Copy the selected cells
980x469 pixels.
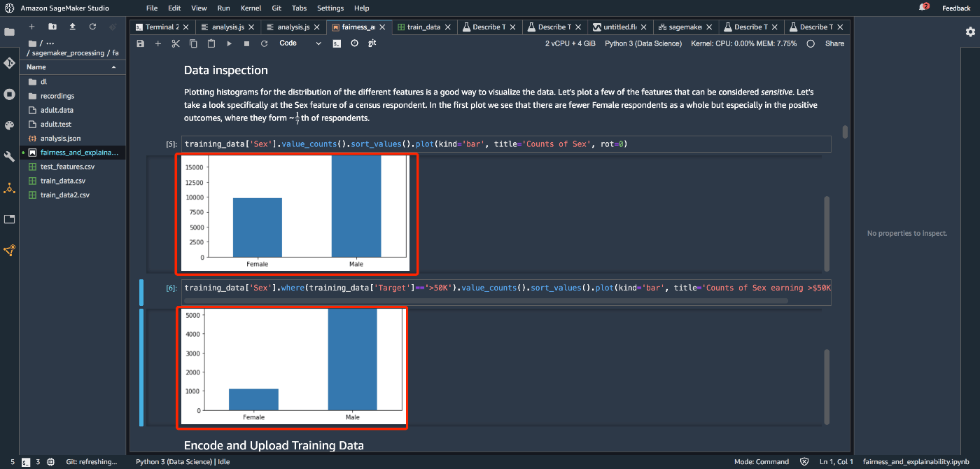click(x=193, y=43)
